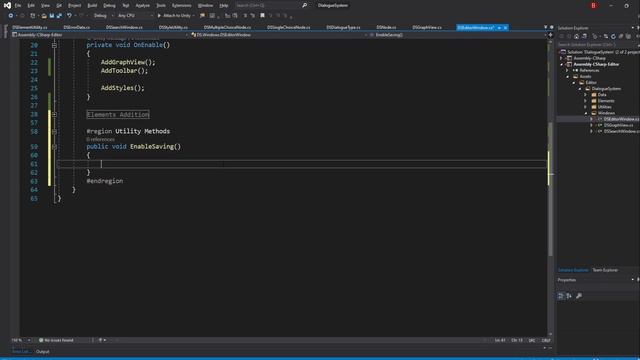Open the View menu
The height and width of the screenshot is (360, 640).
click(x=45, y=6)
